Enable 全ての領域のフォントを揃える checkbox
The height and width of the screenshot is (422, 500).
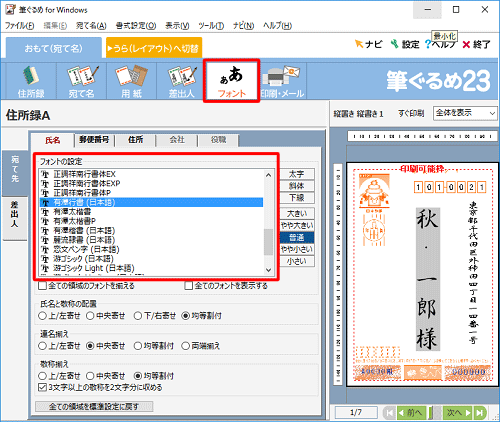tap(42, 286)
